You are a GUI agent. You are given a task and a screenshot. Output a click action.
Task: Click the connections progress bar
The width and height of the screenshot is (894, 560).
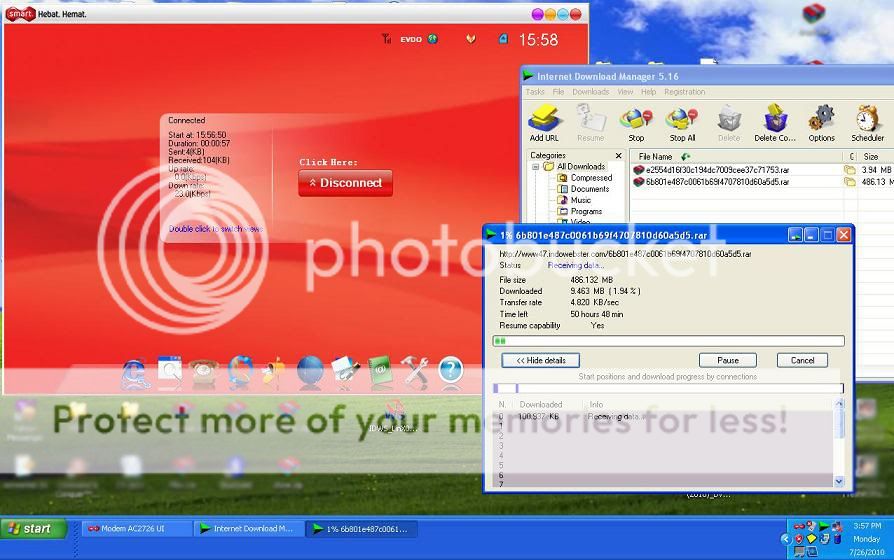[x=668, y=388]
